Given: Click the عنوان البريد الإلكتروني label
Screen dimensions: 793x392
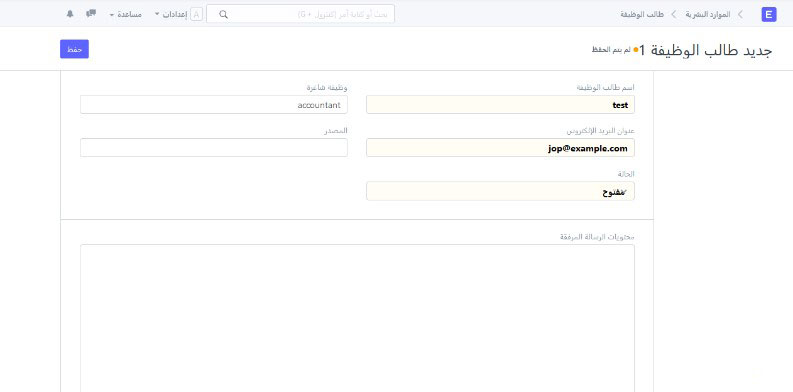Looking at the screenshot, I should (600, 130).
